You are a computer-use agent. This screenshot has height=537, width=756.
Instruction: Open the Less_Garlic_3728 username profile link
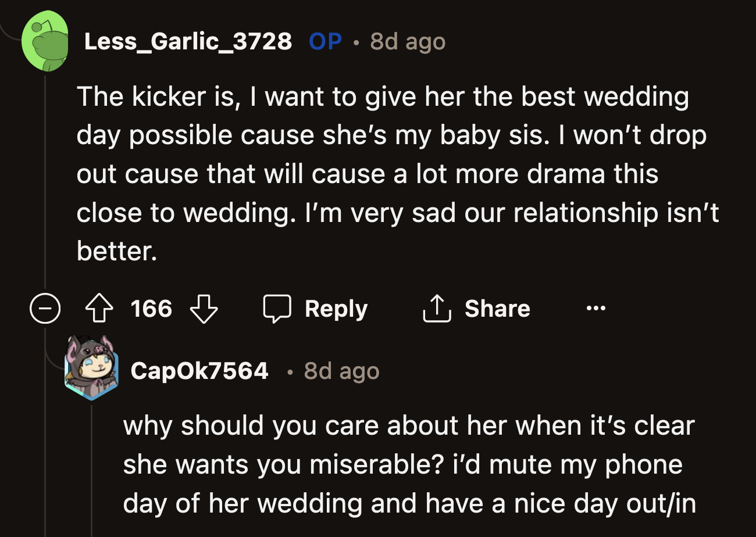pos(188,41)
